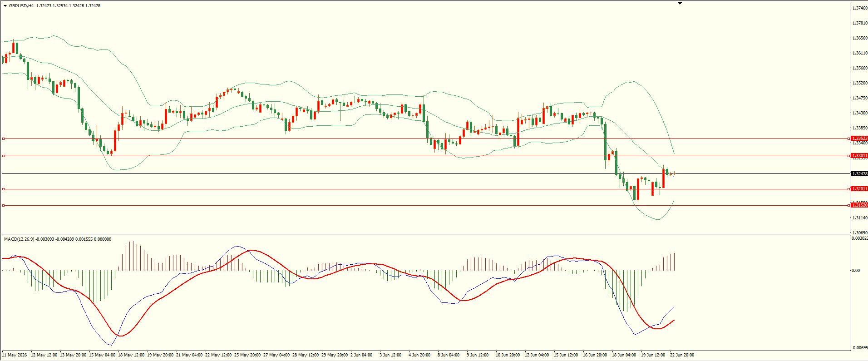Screen dimensions: 868x361
Task: Click the black current price tag 1.32478
Action: [x=859, y=174]
